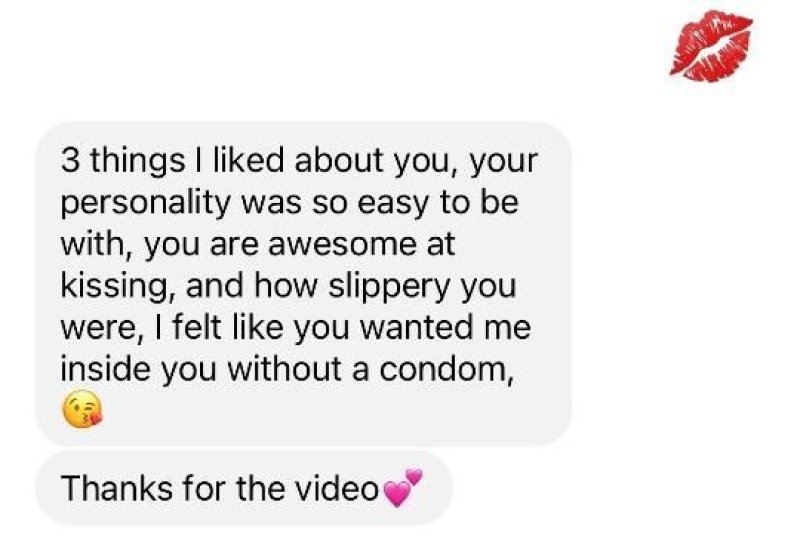This screenshot has width=800, height=548.
Task: Click the word "felt" in the message
Action: 197,327
